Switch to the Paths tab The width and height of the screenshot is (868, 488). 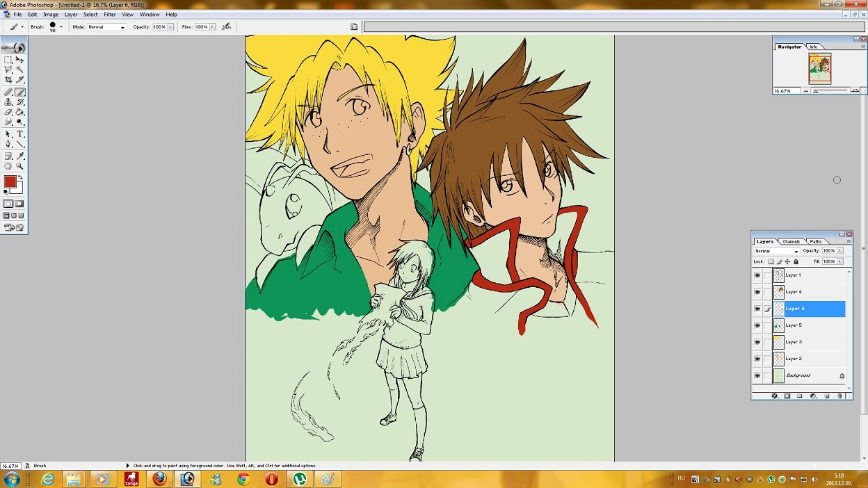[x=815, y=241]
